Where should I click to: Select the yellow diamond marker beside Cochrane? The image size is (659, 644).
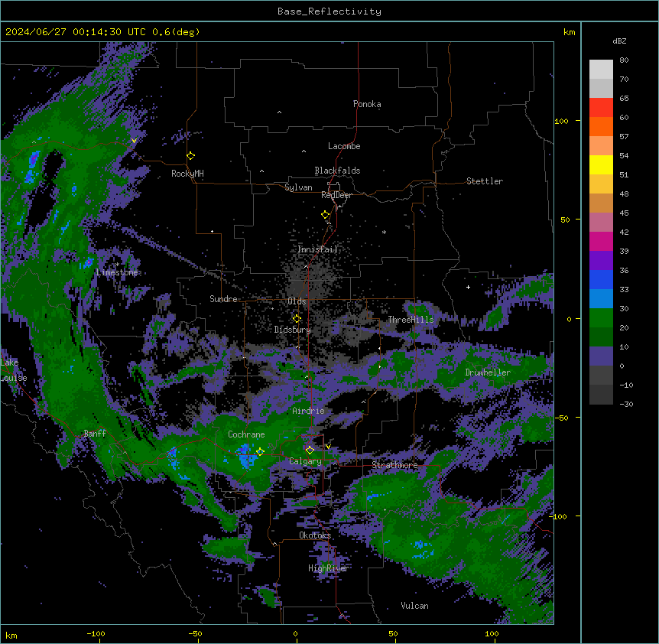click(x=260, y=452)
